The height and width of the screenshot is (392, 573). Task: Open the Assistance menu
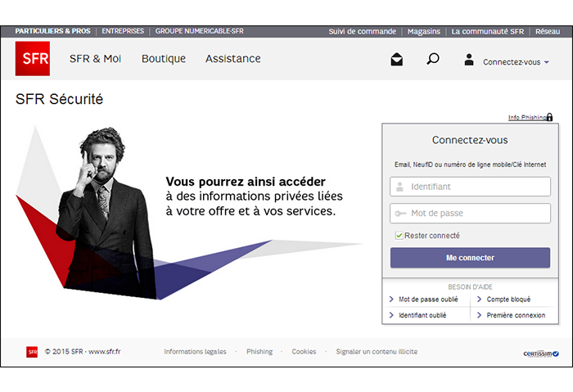pos(232,59)
